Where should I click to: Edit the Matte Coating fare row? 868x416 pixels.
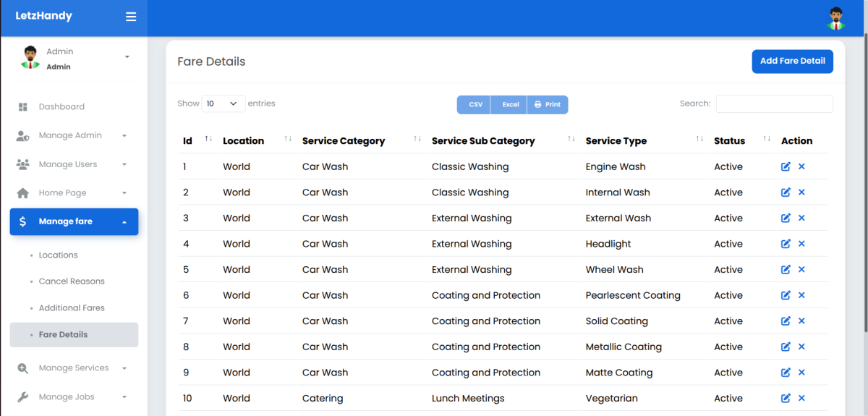coord(786,373)
